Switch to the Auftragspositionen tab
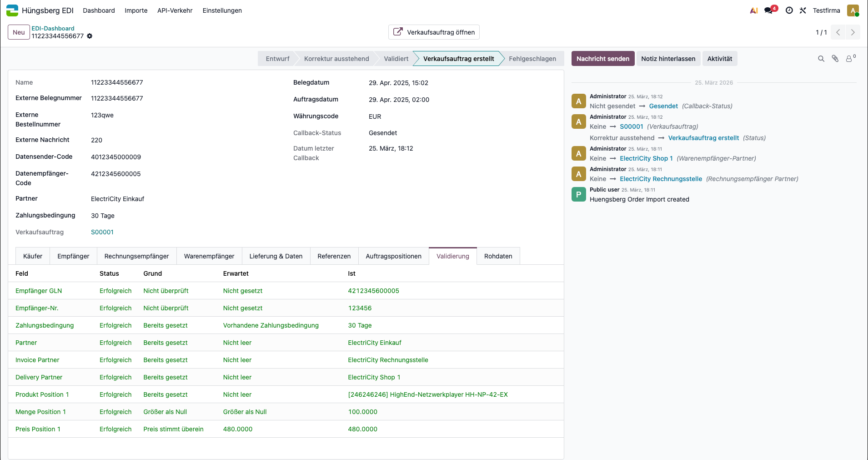 pyautogui.click(x=393, y=256)
